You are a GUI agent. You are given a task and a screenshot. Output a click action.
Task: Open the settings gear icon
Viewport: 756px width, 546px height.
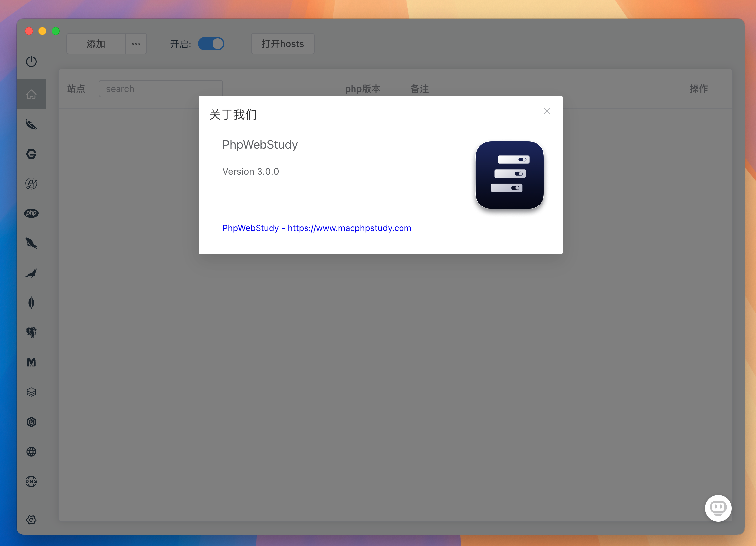click(31, 520)
